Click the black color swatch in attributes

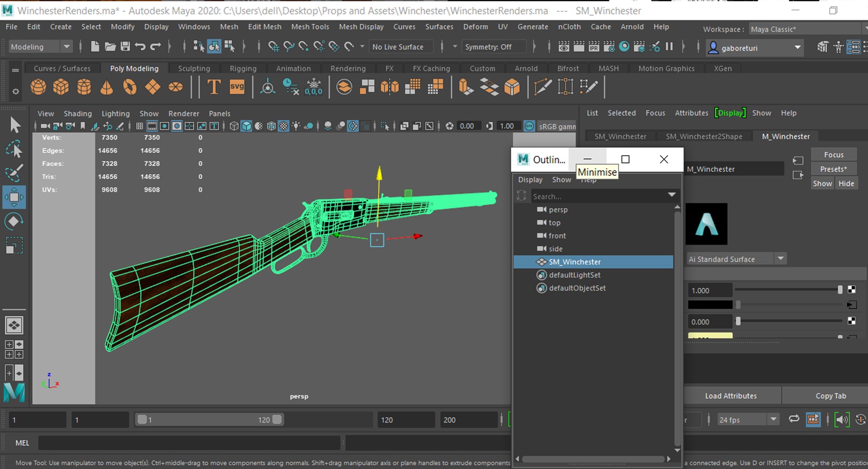[x=710, y=305]
